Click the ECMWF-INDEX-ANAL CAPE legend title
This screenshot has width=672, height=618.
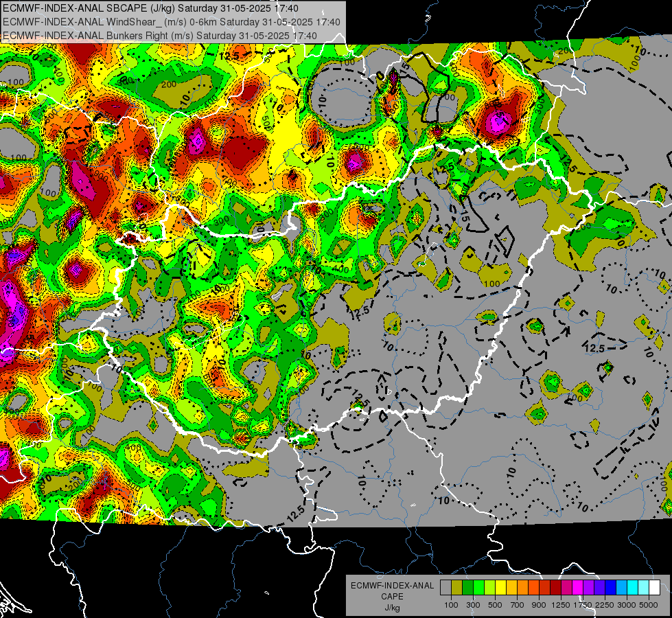pyautogui.click(x=392, y=591)
